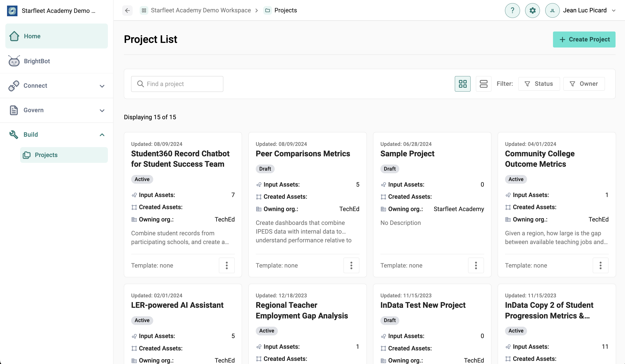Click the Draft badge on Sample Project card
Screen dimensions: 625x364
point(390,169)
